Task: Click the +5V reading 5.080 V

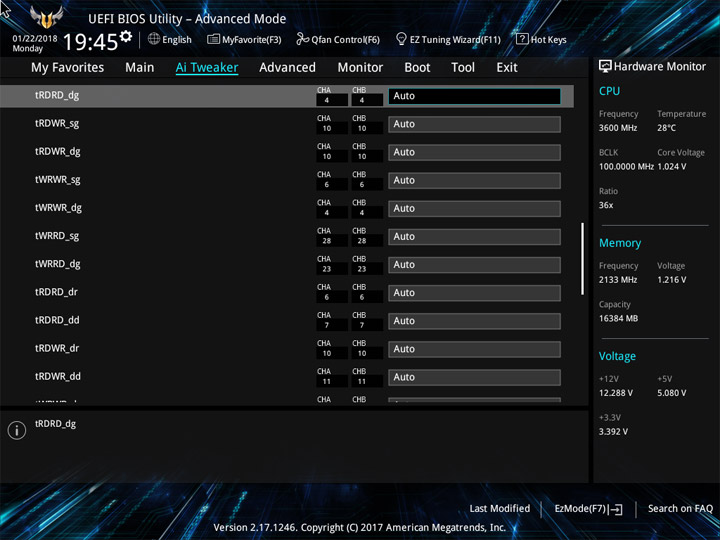Action: click(671, 393)
